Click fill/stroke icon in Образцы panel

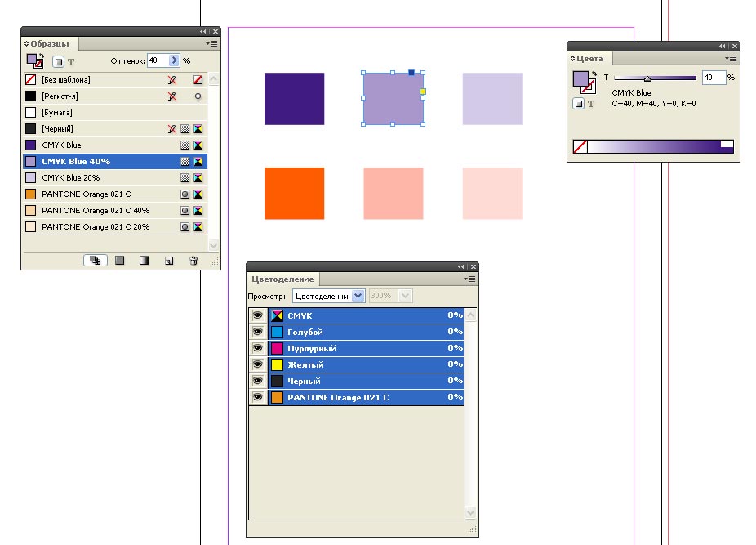(35, 60)
